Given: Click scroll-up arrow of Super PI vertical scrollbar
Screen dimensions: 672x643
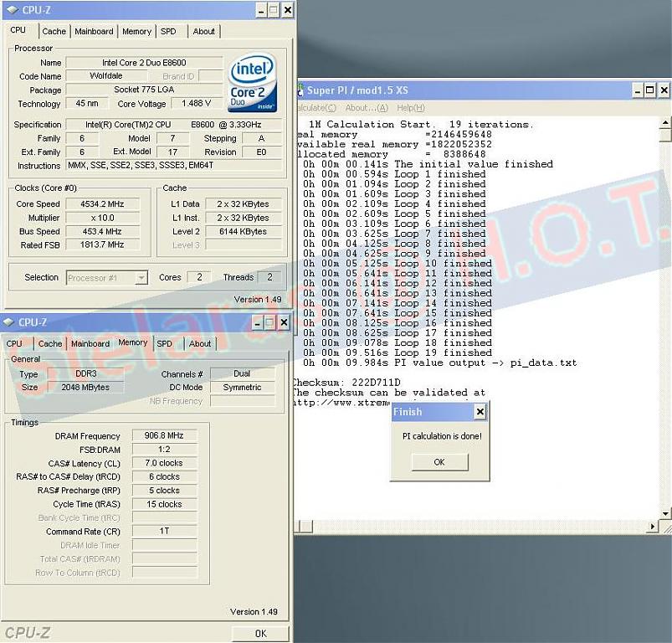Looking at the screenshot, I should (665, 123).
